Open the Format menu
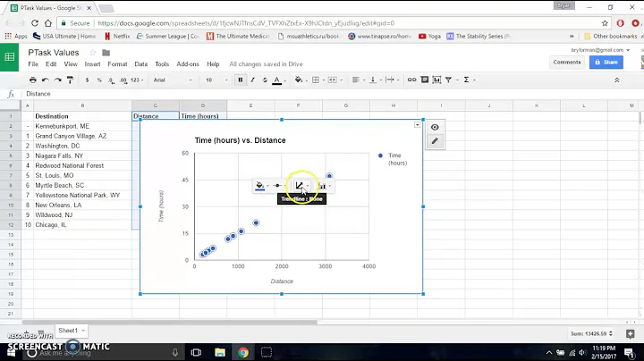 [x=117, y=64]
